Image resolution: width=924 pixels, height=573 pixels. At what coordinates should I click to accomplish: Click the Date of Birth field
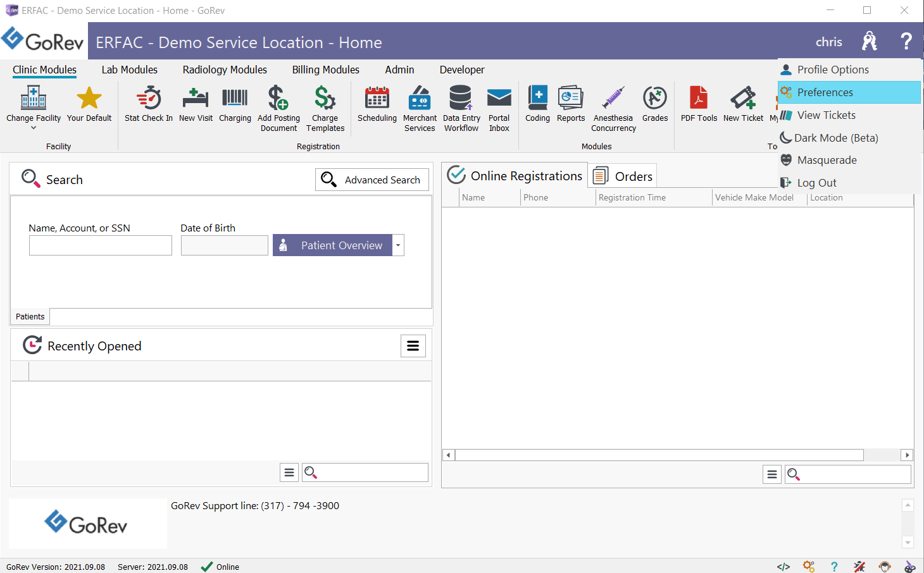tap(225, 245)
